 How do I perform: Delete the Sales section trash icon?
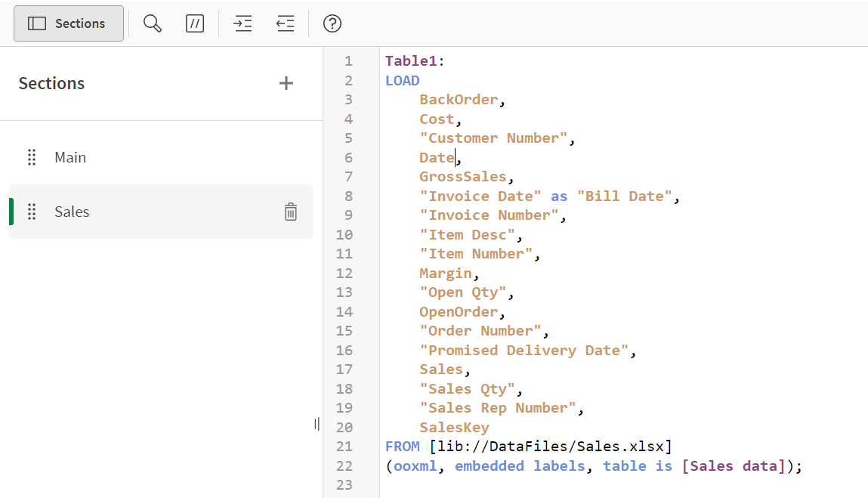pos(291,212)
